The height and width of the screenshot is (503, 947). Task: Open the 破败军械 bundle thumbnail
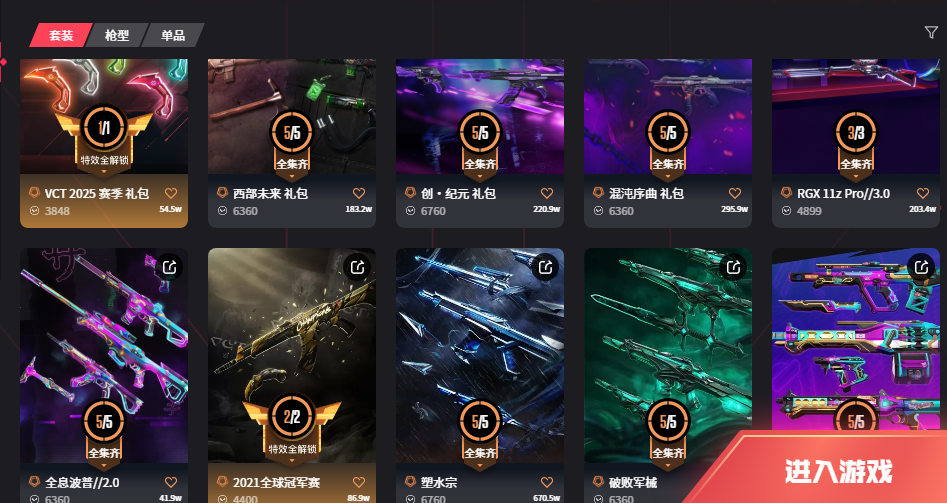pyautogui.click(x=668, y=356)
